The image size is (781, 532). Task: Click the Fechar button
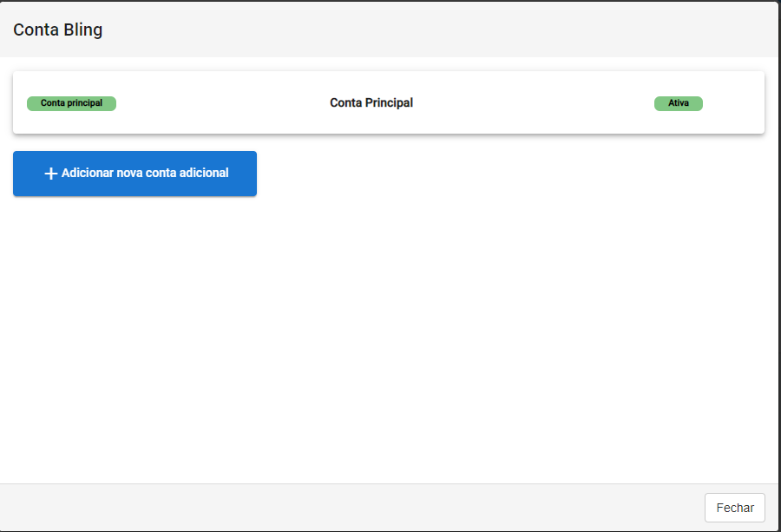pos(735,508)
